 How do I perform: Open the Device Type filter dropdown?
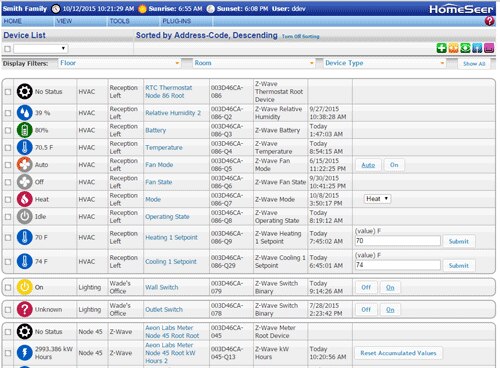(x=384, y=63)
